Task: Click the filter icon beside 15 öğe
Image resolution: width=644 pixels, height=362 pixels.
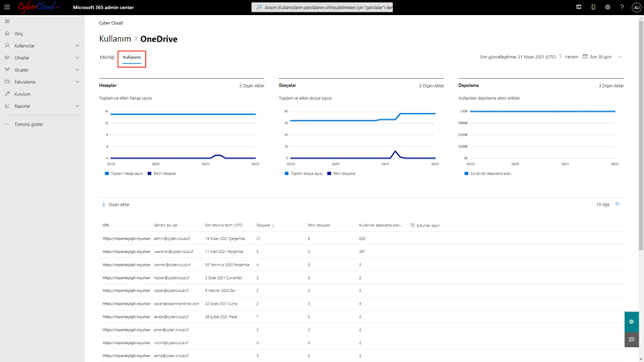Action: (617, 204)
